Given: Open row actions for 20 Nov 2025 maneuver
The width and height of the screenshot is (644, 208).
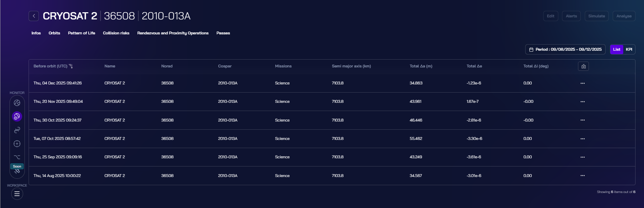Looking at the screenshot, I should pos(582,102).
